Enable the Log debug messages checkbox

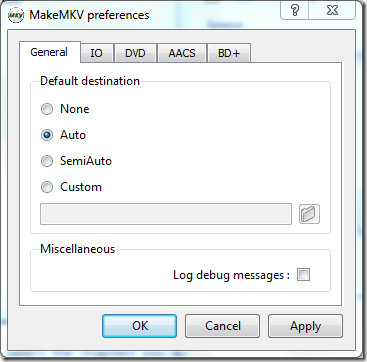[x=303, y=275]
